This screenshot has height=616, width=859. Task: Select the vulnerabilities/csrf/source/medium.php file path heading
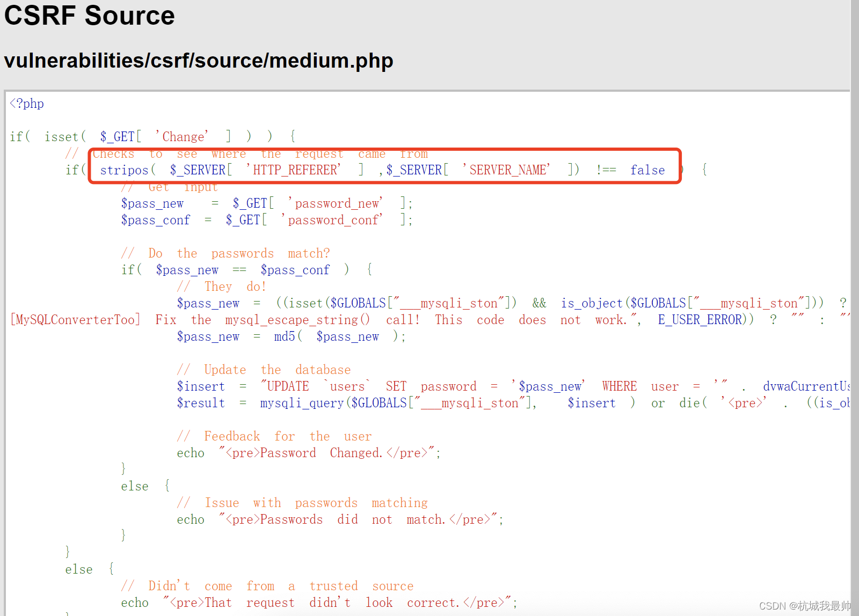[199, 61]
